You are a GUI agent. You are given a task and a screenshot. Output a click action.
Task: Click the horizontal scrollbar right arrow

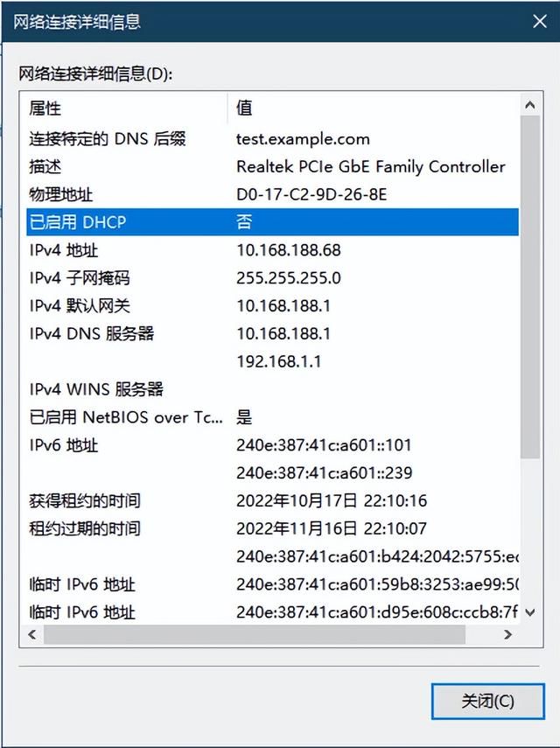(x=507, y=634)
